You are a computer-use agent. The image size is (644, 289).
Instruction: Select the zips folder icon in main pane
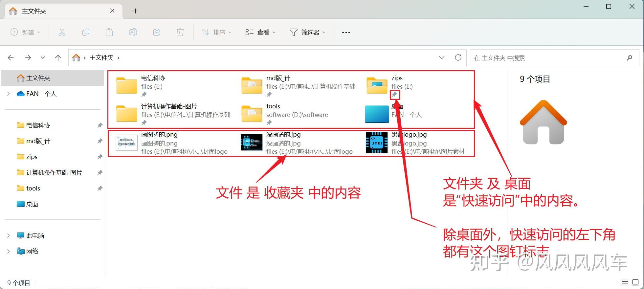click(x=377, y=85)
